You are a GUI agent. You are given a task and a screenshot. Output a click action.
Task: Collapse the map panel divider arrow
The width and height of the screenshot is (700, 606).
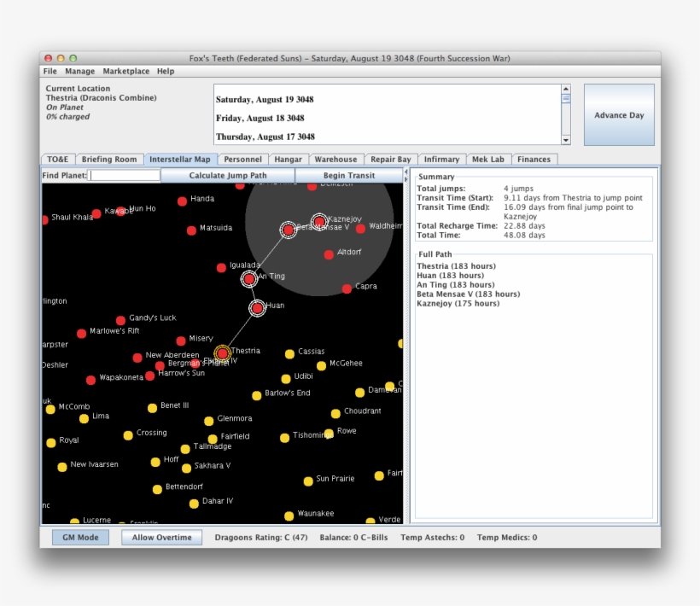[x=406, y=173]
